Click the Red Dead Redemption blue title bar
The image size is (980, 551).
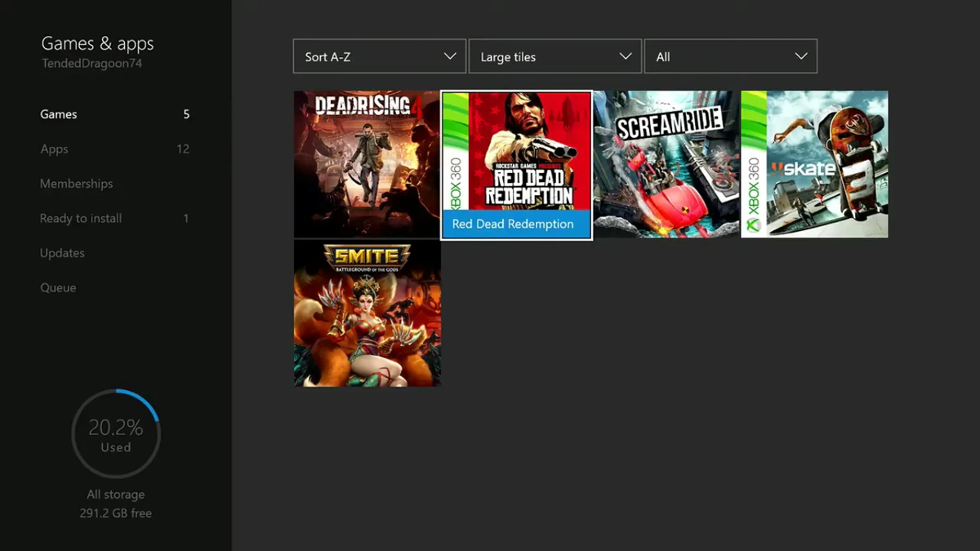[516, 224]
